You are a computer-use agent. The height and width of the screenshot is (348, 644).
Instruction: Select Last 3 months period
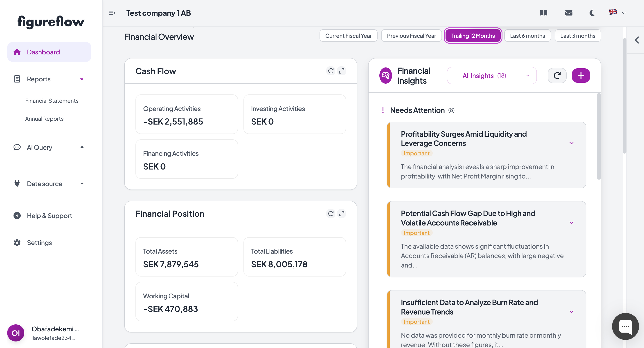point(577,36)
